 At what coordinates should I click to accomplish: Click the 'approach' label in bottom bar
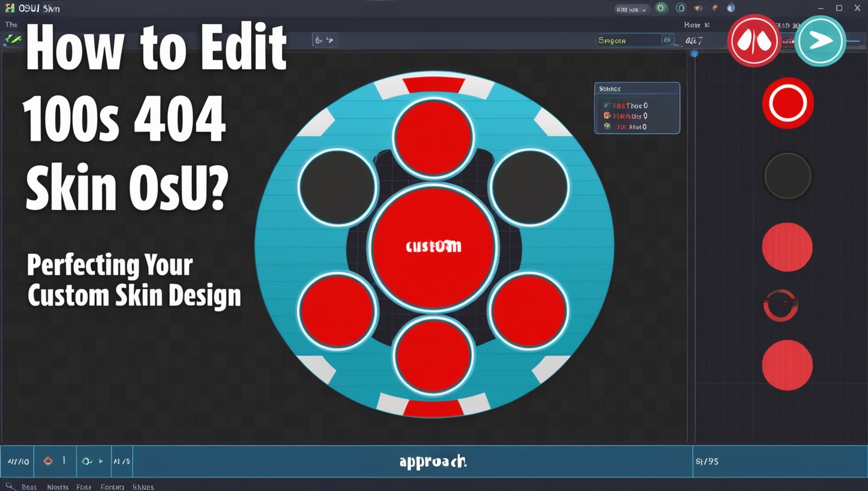(x=433, y=461)
